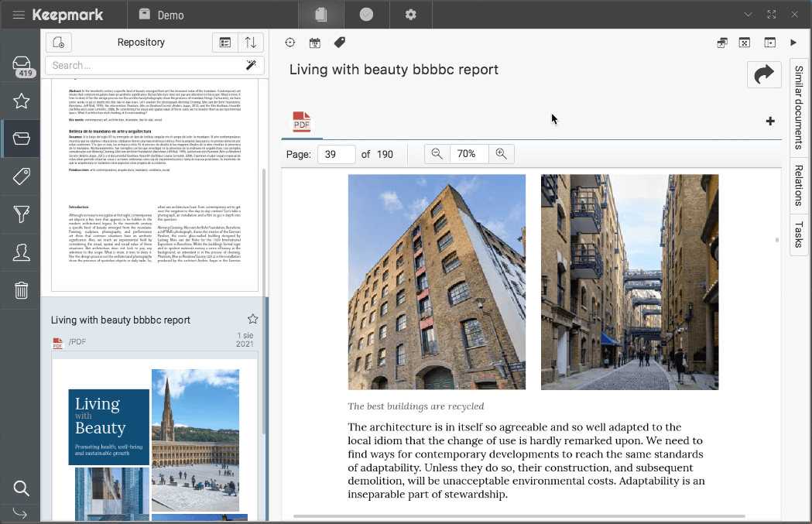
Task: Open the tags section in the sidebar
Action: [x=22, y=176]
